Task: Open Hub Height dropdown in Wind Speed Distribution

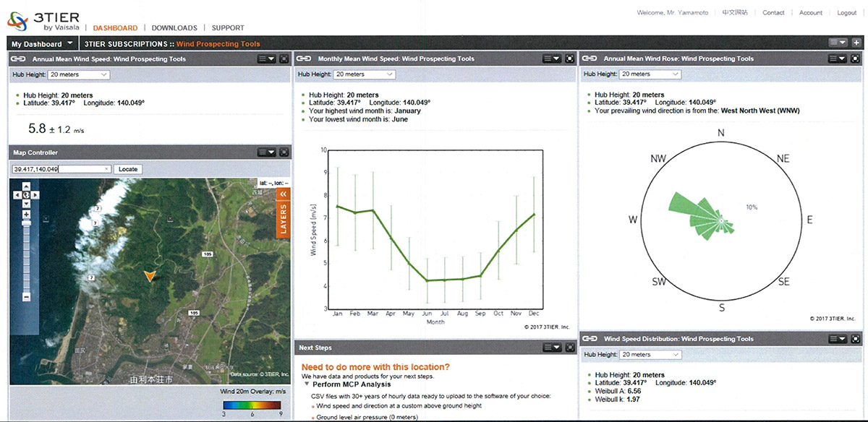Action: pos(650,355)
